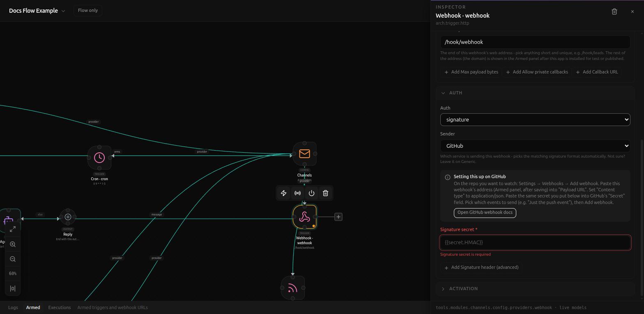The width and height of the screenshot is (644, 314).
Task: Open the Sender GitHub dropdown
Action: (x=535, y=146)
